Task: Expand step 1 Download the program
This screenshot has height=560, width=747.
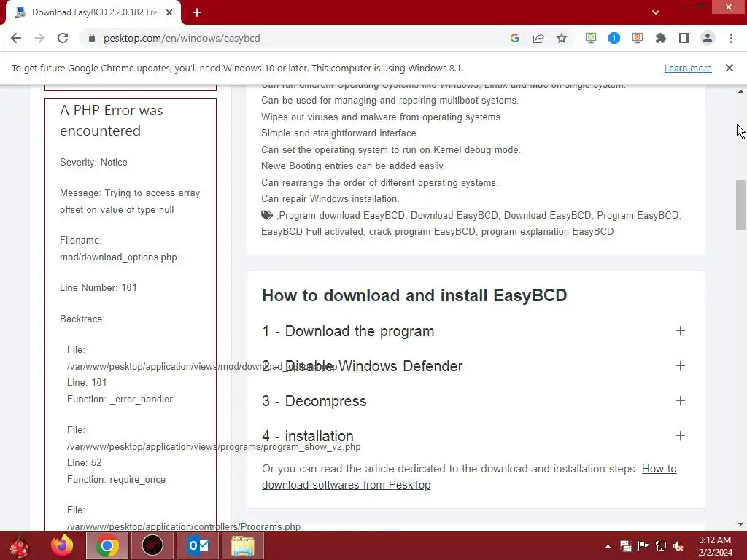Action: click(473, 331)
